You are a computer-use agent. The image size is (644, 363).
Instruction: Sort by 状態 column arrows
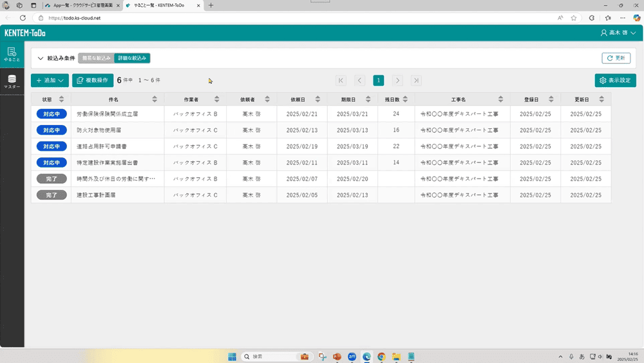point(61,99)
